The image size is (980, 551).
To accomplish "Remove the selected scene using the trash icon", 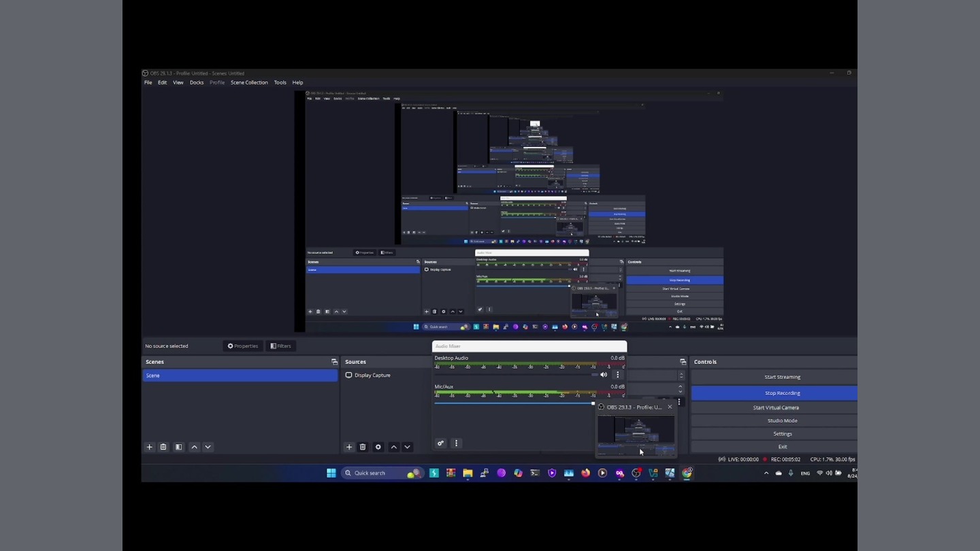I will click(x=163, y=447).
